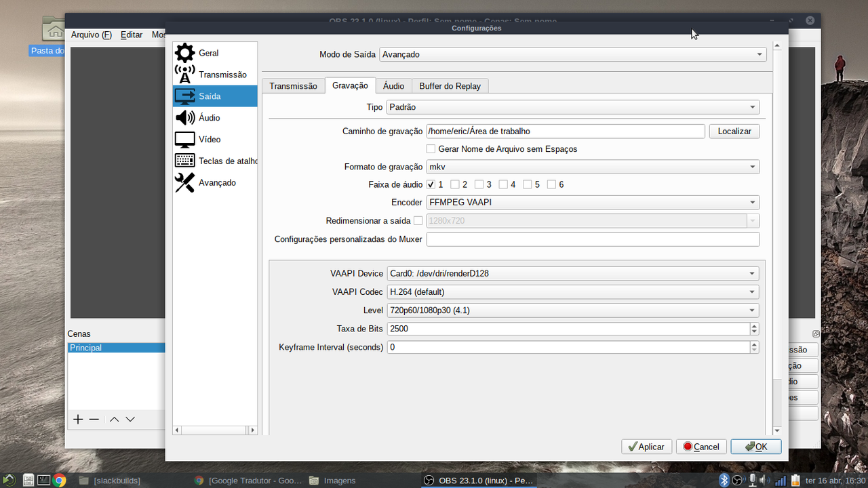
Task: Open the Arquivo menu in OBS window
Action: point(91,35)
